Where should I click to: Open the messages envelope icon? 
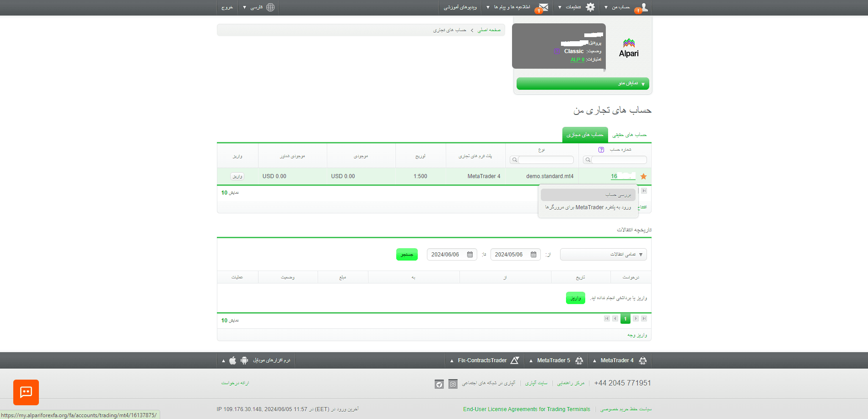(543, 7)
